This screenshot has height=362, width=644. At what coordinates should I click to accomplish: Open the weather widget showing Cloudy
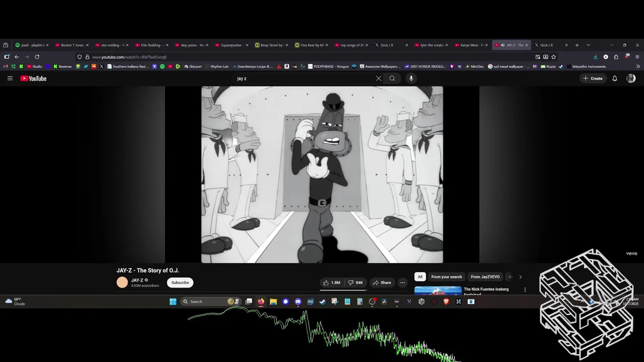click(15, 302)
